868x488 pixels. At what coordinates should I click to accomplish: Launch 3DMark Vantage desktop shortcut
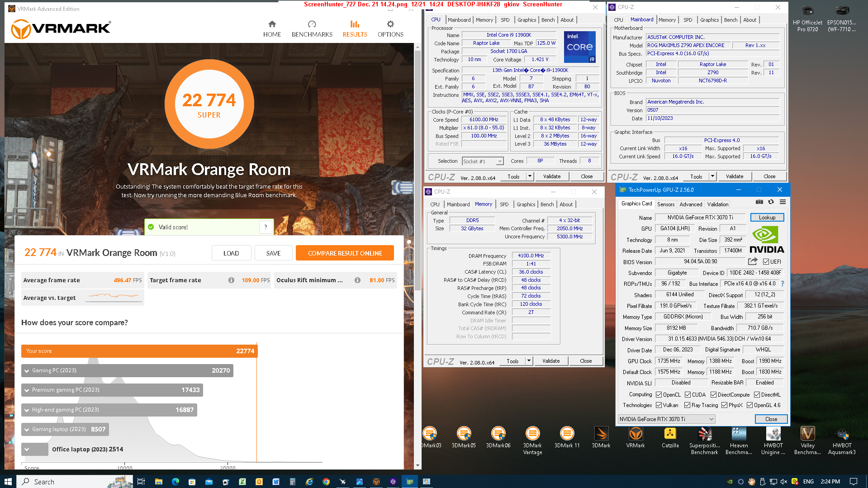tap(532, 441)
